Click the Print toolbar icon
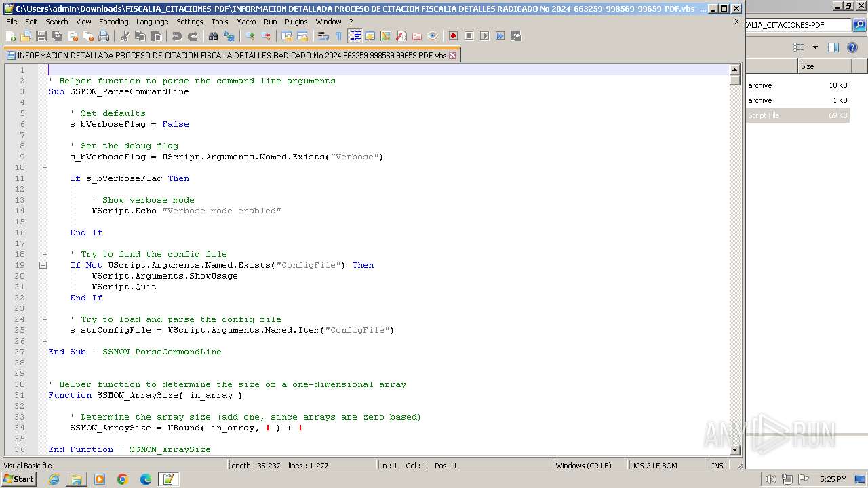 (x=103, y=36)
